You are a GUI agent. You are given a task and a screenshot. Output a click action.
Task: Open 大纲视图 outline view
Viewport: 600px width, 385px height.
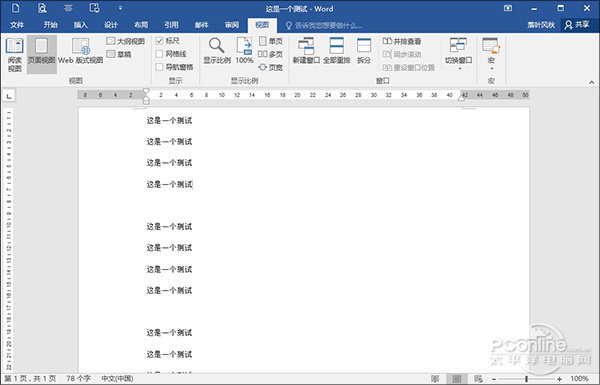126,41
